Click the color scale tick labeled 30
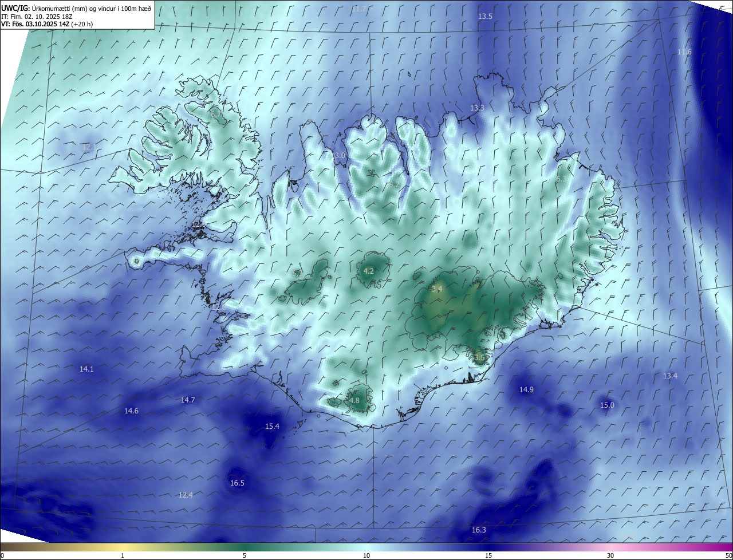 point(610,555)
